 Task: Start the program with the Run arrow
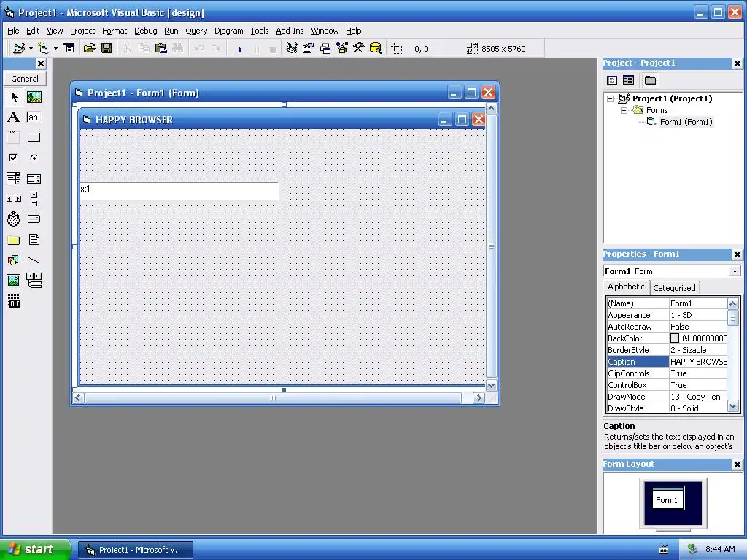pyautogui.click(x=239, y=49)
